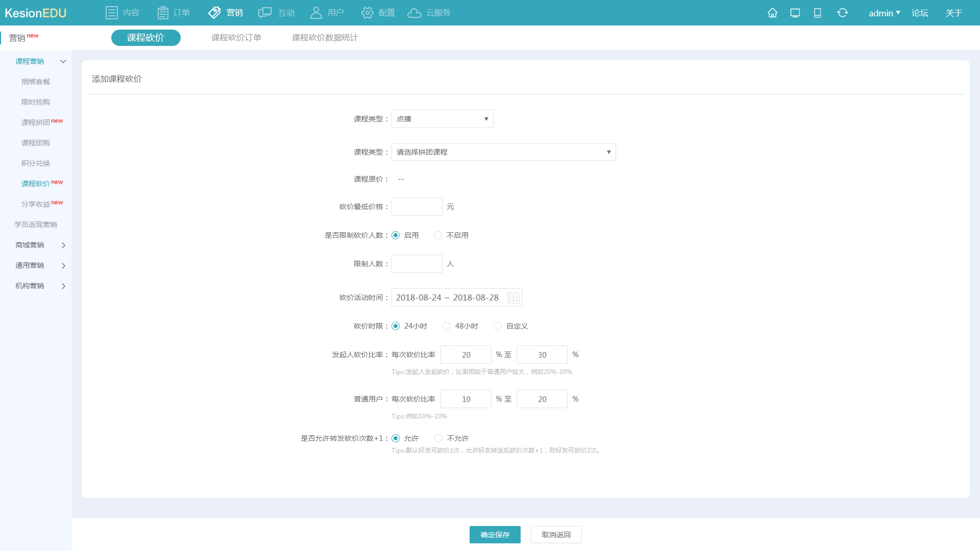Select 不允许 for forwarding bargain count
This screenshot has width=980, height=551.
(x=438, y=438)
